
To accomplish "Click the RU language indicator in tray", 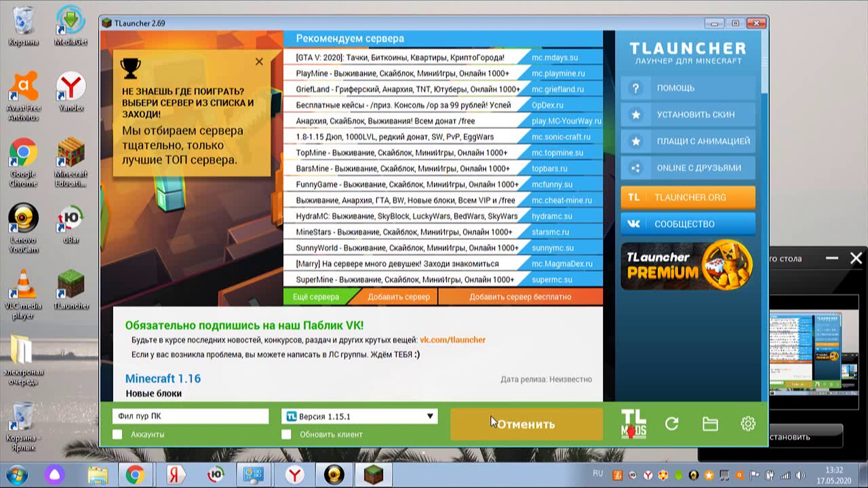I will pos(598,472).
